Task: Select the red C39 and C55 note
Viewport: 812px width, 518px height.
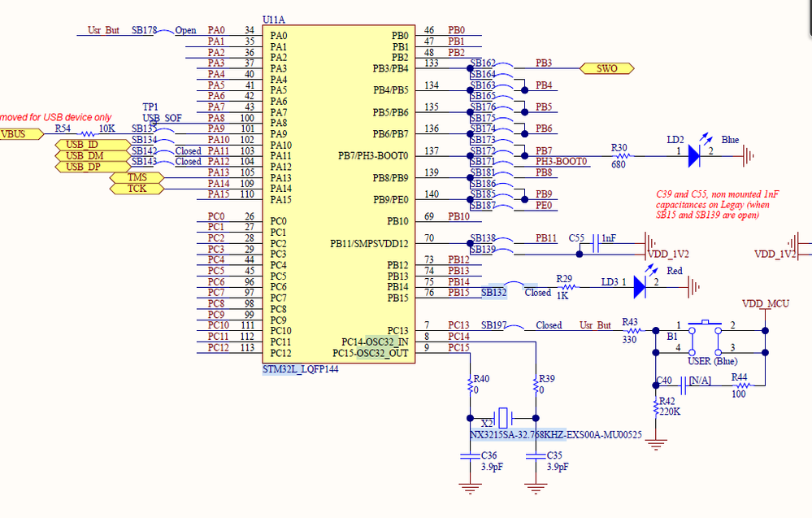Action: (x=717, y=205)
